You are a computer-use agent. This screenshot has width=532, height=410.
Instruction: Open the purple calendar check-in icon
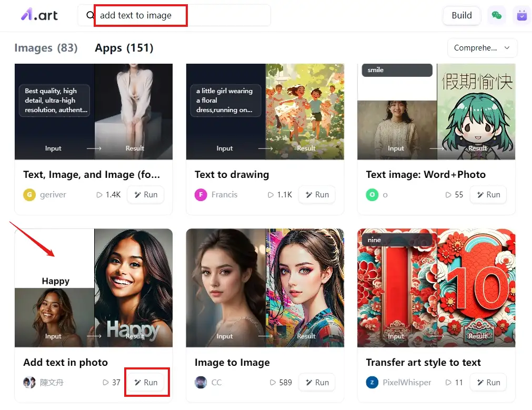tap(521, 15)
